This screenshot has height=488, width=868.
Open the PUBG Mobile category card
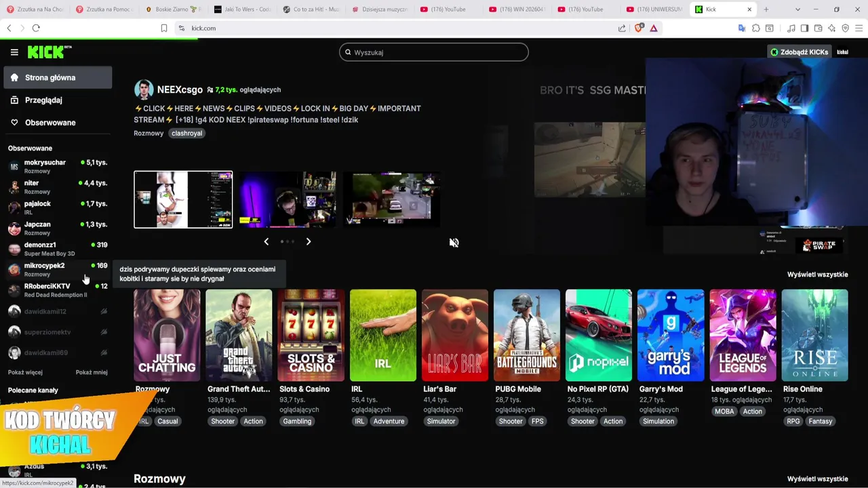[x=527, y=335]
